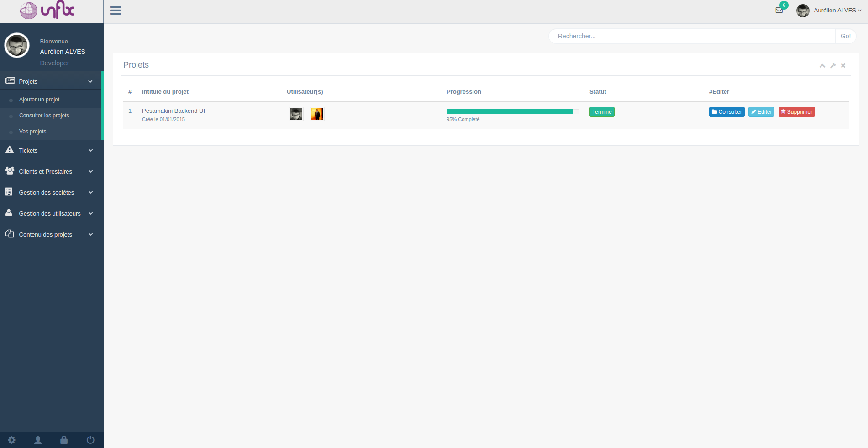
Task: Click the red Supprimer button
Action: (796, 112)
